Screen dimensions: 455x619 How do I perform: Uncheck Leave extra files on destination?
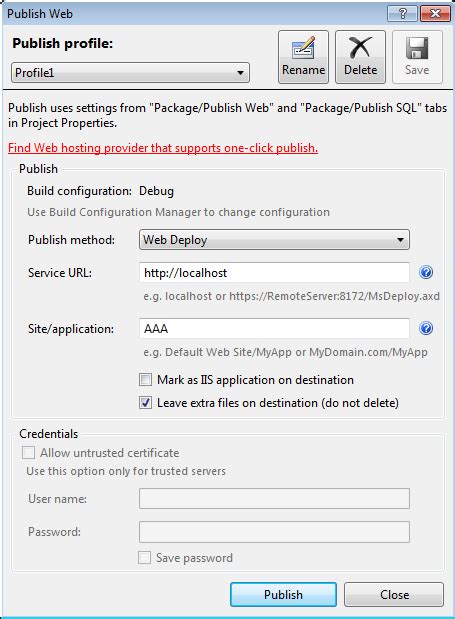click(x=145, y=403)
